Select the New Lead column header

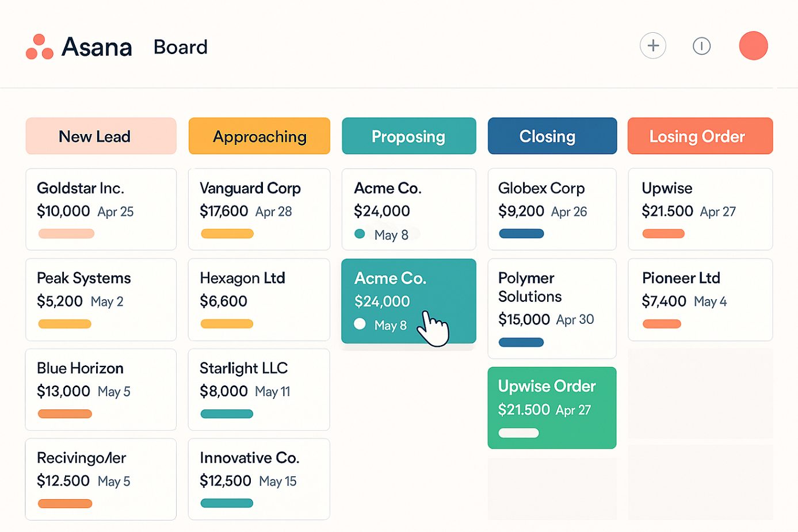click(x=101, y=136)
